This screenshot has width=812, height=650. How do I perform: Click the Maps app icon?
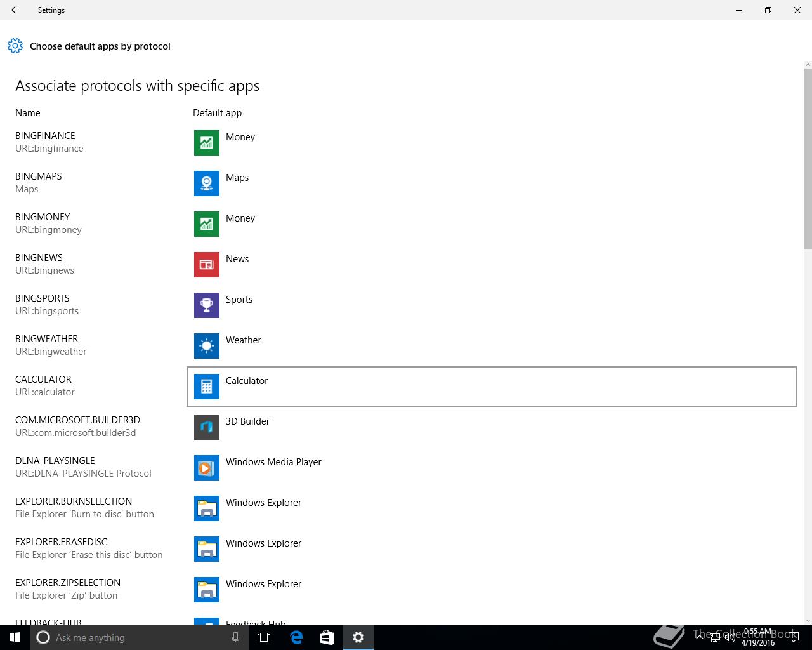pyautogui.click(x=207, y=183)
